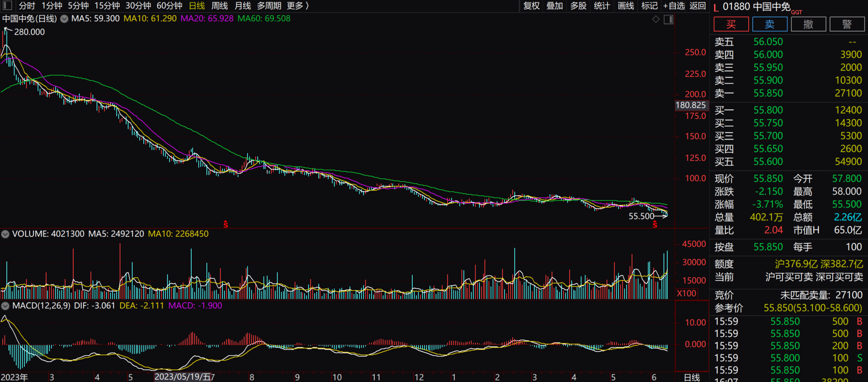Image resolution: width=868 pixels, height=382 pixels.
Task: Click the 总量 value 402.1万
Action: point(766,218)
